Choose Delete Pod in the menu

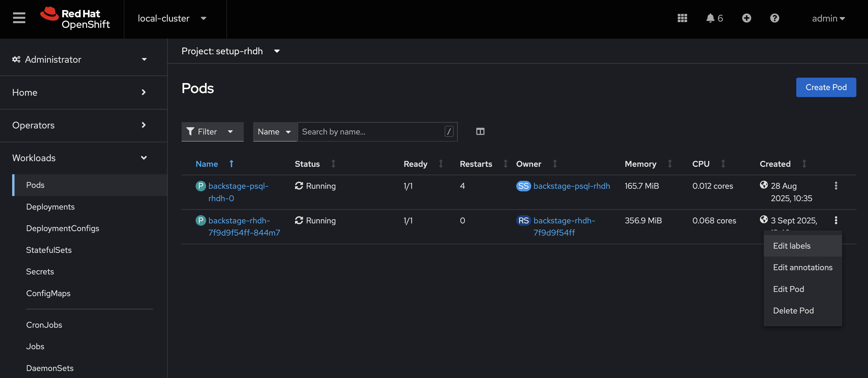point(802,311)
